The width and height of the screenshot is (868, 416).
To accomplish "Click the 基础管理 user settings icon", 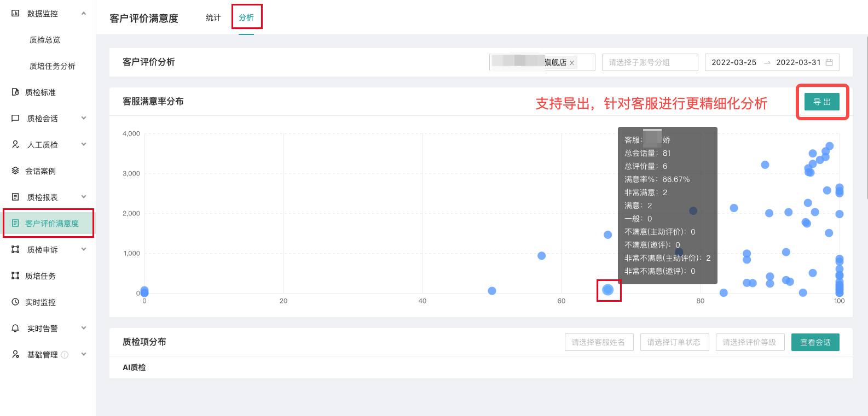I will (15, 354).
